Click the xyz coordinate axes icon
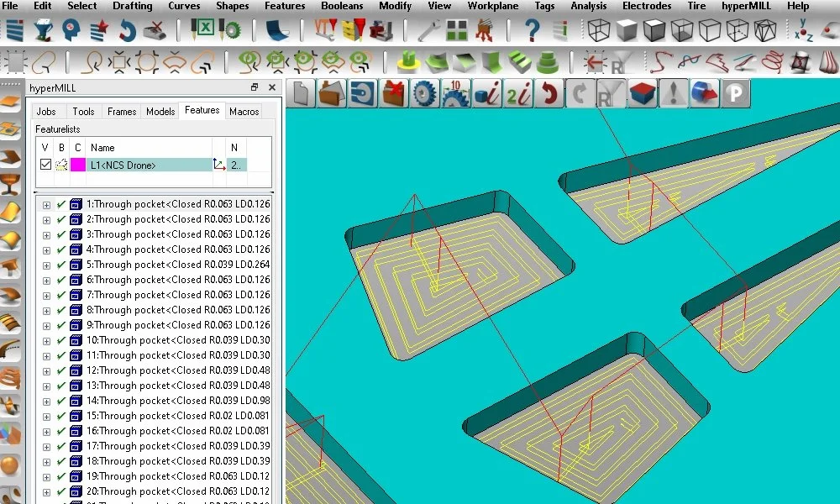This screenshot has height=504, width=840. coord(804,30)
